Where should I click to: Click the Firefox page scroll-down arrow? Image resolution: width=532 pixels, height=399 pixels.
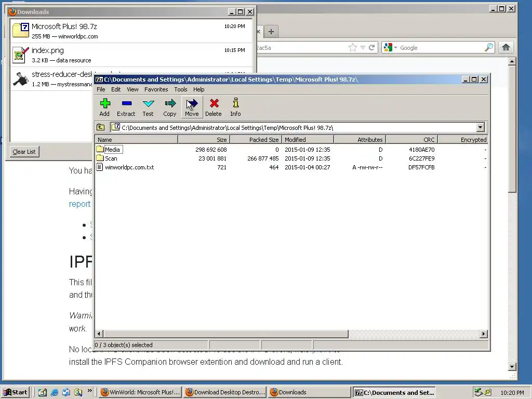[512, 367]
